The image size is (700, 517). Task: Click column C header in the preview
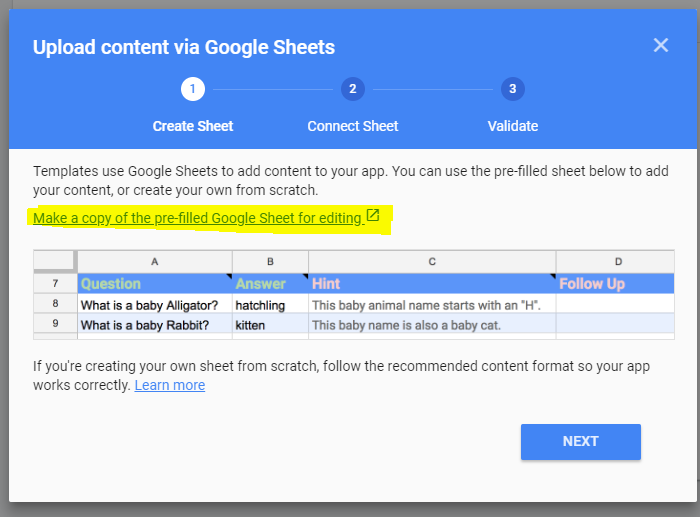tap(432, 262)
